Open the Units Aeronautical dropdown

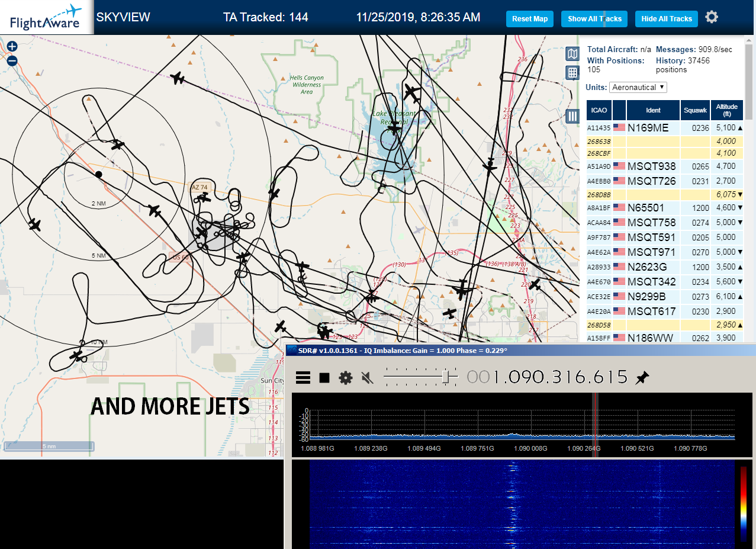point(638,87)
